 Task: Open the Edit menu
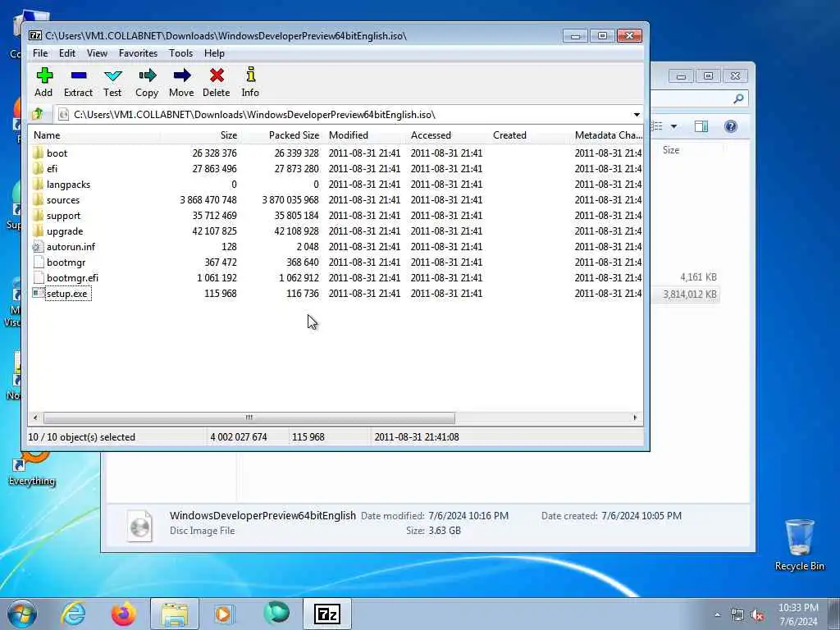(67, 53)
